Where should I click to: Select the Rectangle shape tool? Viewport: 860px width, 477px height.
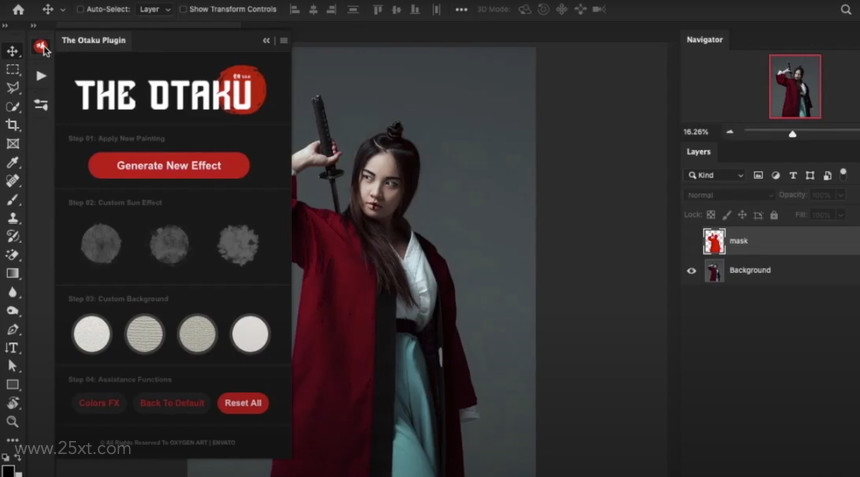(x=12, y=385)
